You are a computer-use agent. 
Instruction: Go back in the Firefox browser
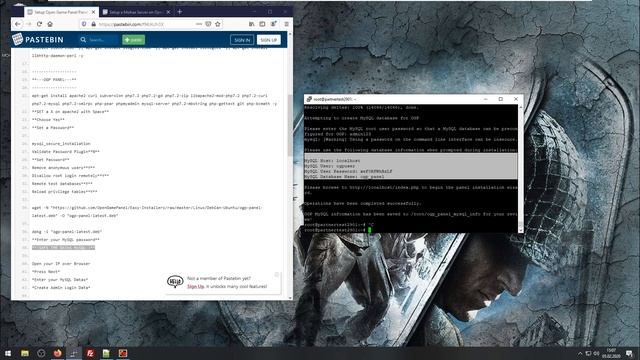click(x=17, y=24)
